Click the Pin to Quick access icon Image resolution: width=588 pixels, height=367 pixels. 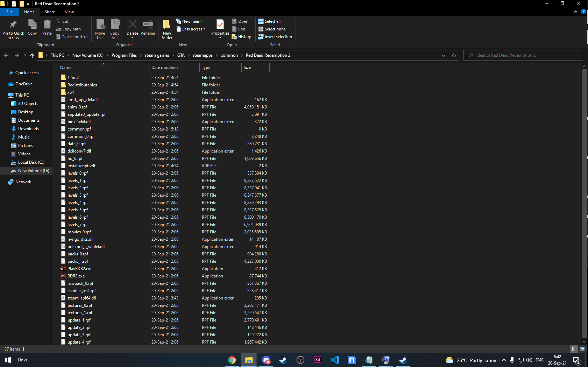tap(13, 24)
